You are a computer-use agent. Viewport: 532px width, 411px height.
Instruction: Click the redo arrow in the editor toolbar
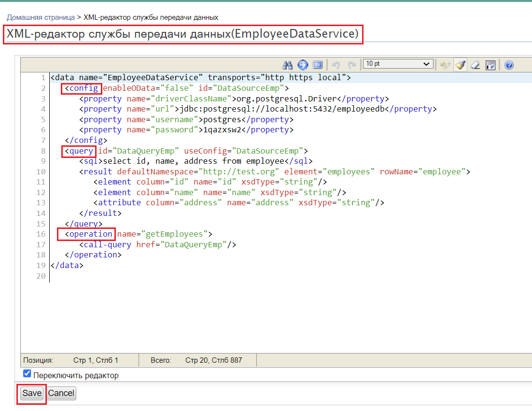[x=352, y=65]
